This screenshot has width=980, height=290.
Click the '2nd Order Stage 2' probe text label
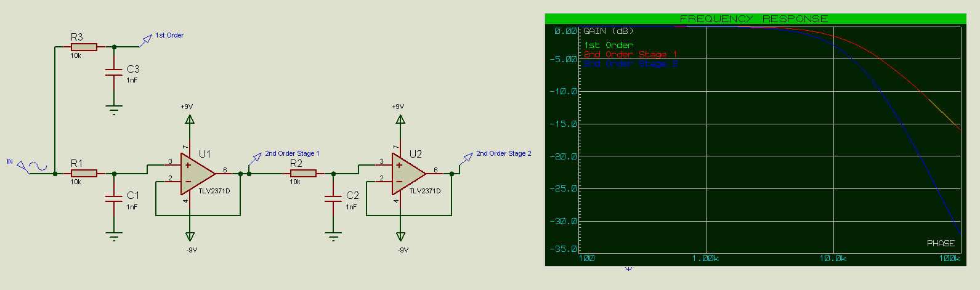pyautogui.click(x=504, y=153)
